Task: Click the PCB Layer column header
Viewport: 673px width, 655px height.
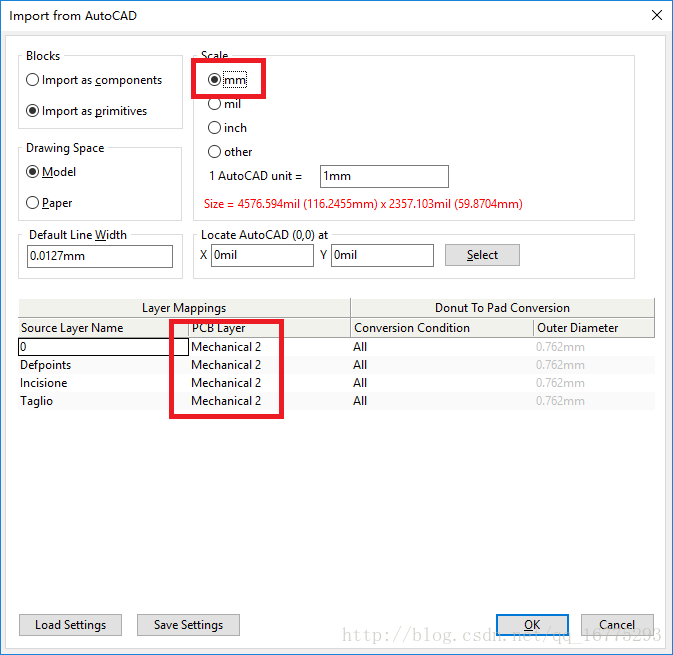Action: (269, 328)
